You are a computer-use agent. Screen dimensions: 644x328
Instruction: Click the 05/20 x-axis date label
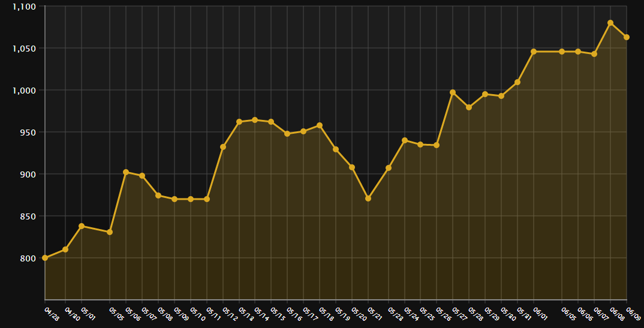pos(359,314)
